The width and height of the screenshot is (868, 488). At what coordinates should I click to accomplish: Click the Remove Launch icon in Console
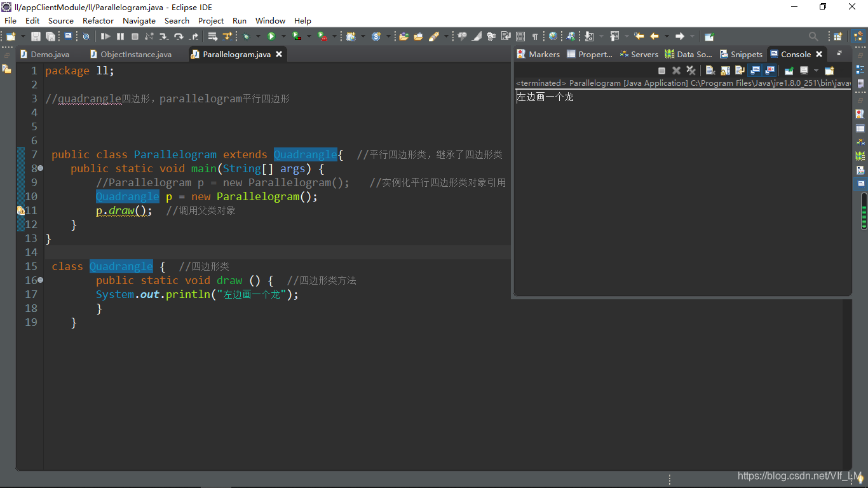676,71
